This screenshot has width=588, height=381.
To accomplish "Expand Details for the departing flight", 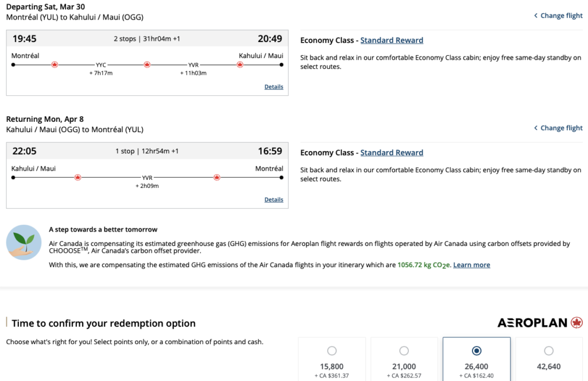I will [274, 87].
